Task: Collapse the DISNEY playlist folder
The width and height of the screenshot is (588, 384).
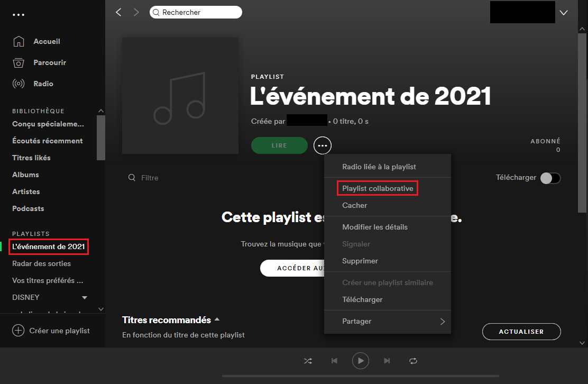Action: 84,297
